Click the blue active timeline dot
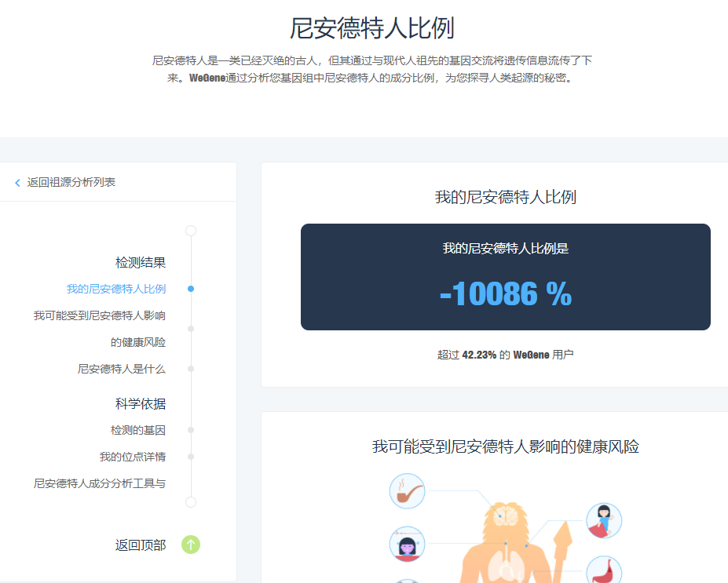The image size is (728, 583). [191, 289]
